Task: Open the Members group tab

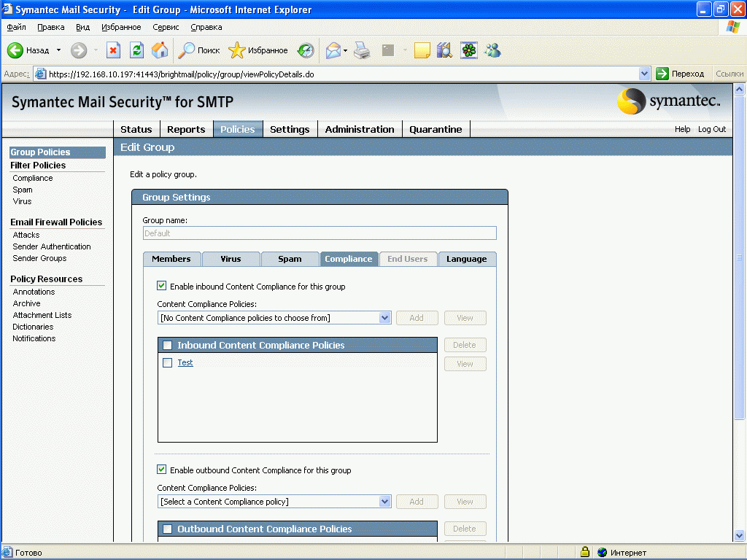Action: coord(171,259)
